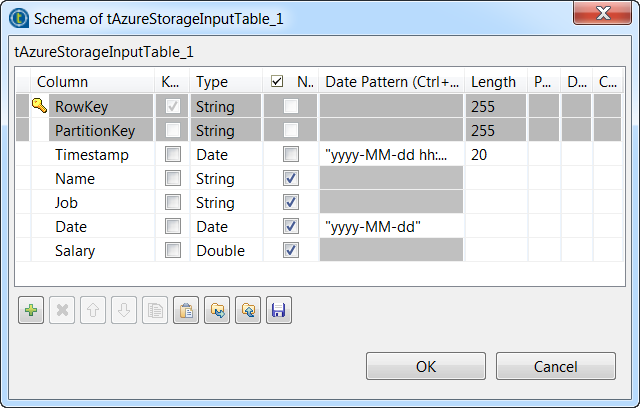Click the save floppy disk icon
Viewport: 640px width, 408px height.
(x=278, y=311)
